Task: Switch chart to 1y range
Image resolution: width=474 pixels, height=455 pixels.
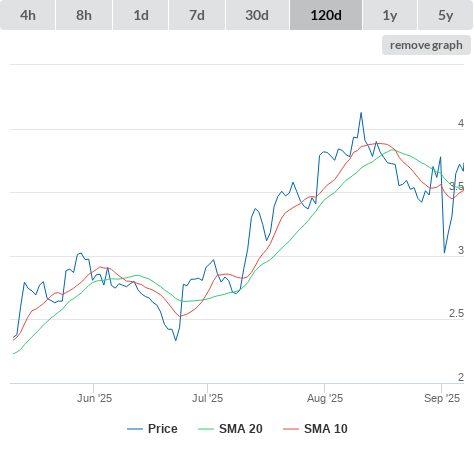Action: point(390,15)
